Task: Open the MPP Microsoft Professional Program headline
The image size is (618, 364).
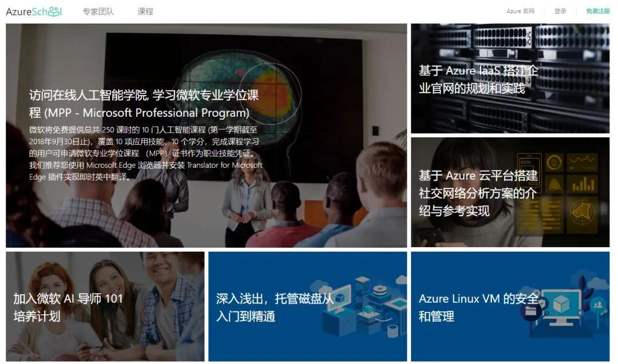Action: 144,104
